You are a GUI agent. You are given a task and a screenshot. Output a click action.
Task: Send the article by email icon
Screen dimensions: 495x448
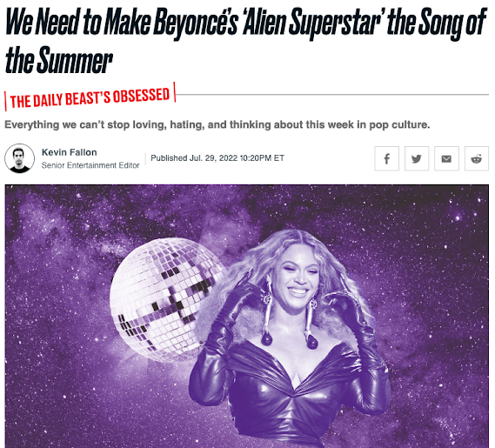click(446, 158)
